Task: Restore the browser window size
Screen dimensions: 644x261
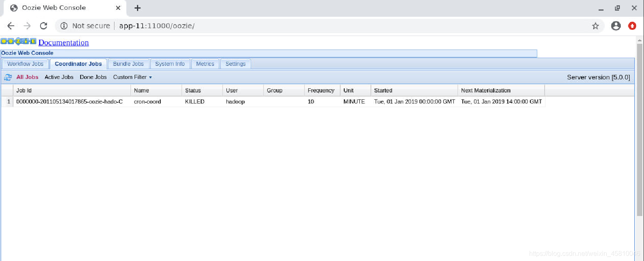Action: 617,8
